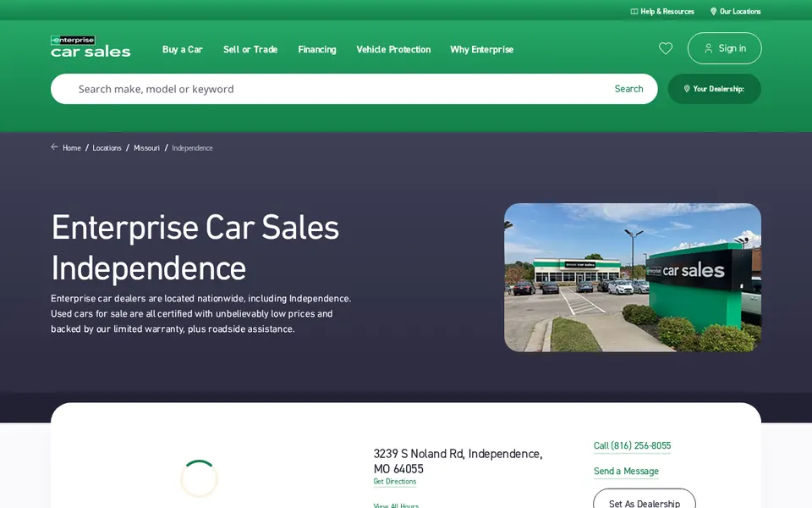Image resolution: width=812 pixels, height=508 pixels.
Task: Open the Enterprise car sales logo homepage
Action: pyautogui.click(x=91, y=46)
